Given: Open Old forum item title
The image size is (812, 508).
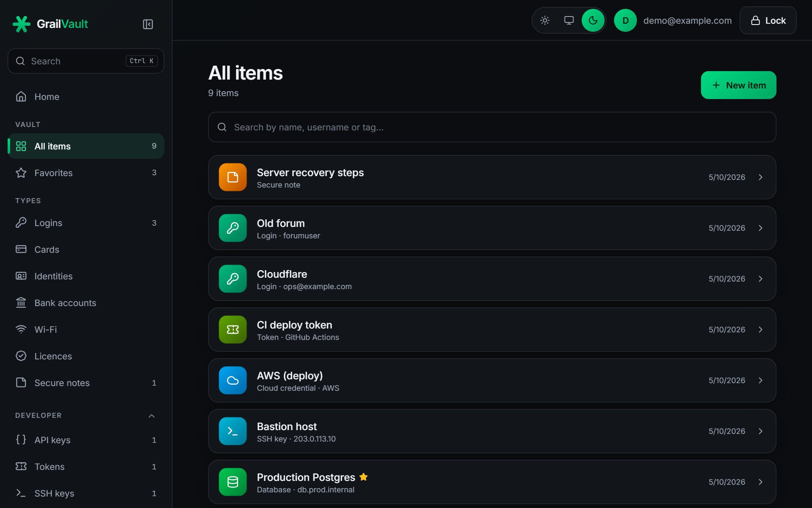Looking at the screenshot, I should (x=280, y=223).
